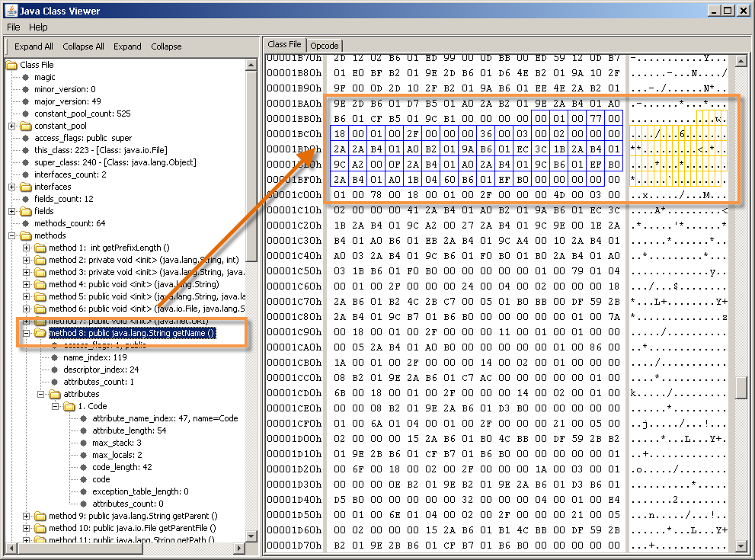This screenshot has height=560, width=755.
Task: Expand the constant_pool node
Action: 11,126
